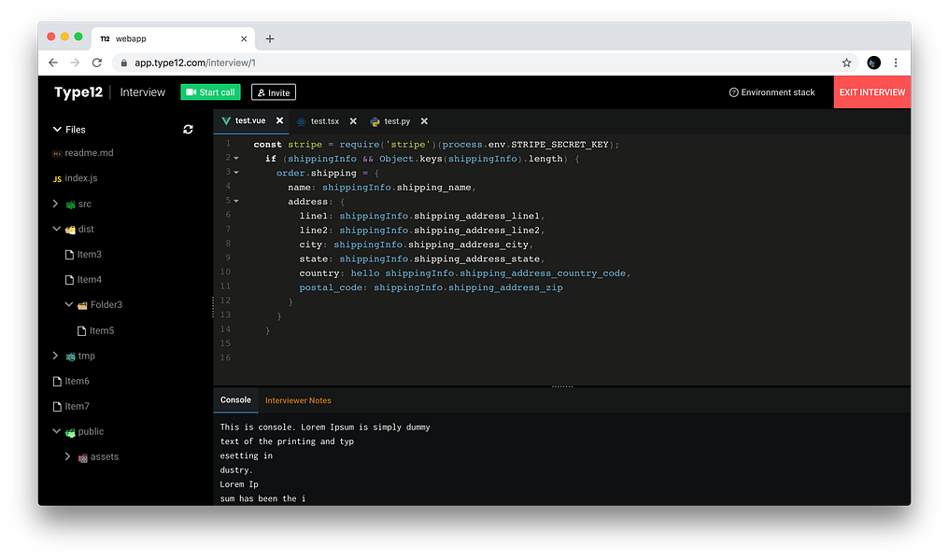Open Item4 in dist folder
The width and height of the screenshot is (949, 560).
(89, 280)
